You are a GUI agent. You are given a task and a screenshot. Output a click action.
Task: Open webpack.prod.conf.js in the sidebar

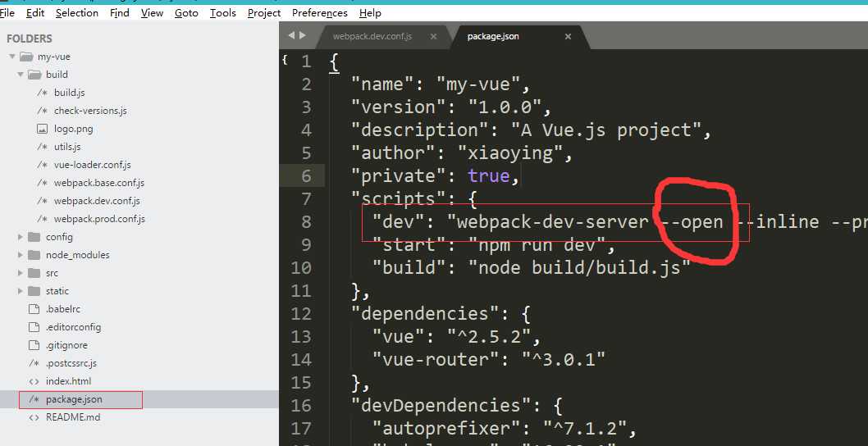pos(99,219)
